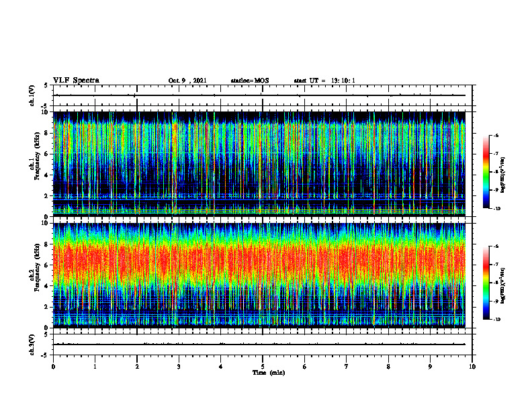This screenshot has width=532, height=411.
Task: Select the ch.1 frequency tick label "2"
Action: [x=47, y=195]
